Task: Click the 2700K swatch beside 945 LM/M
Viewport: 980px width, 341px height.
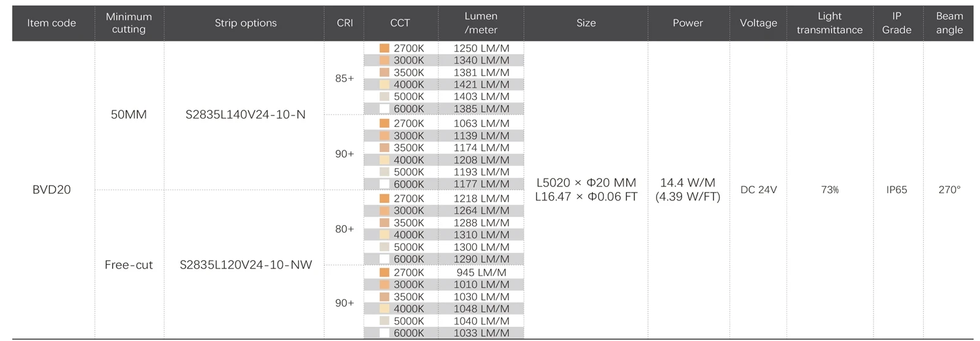Action: pos(384,272)
